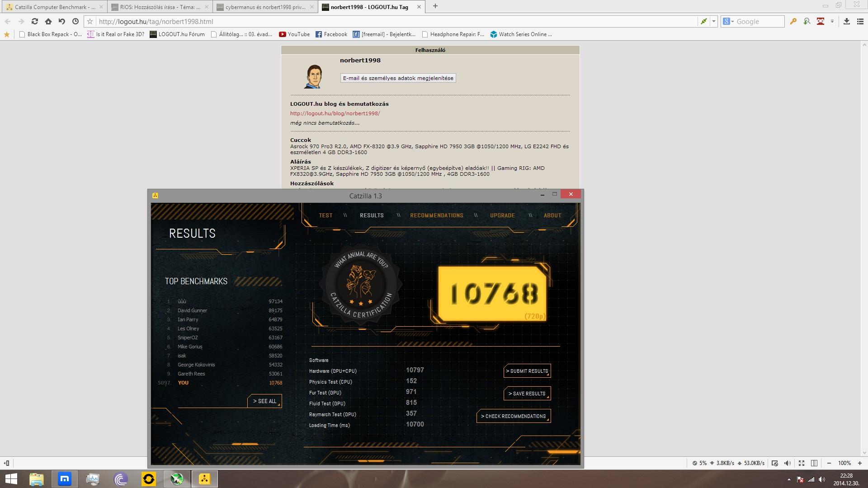Open YouTube bookmark
868x488 pixels.
pyautogui.click(x=294, y=34)
